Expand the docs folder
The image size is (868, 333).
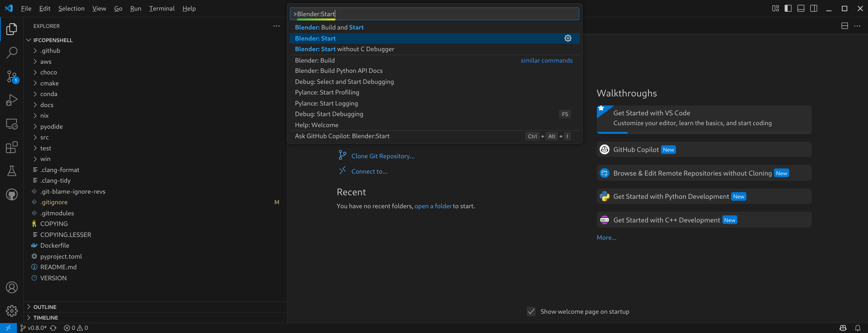coord(46,105)
